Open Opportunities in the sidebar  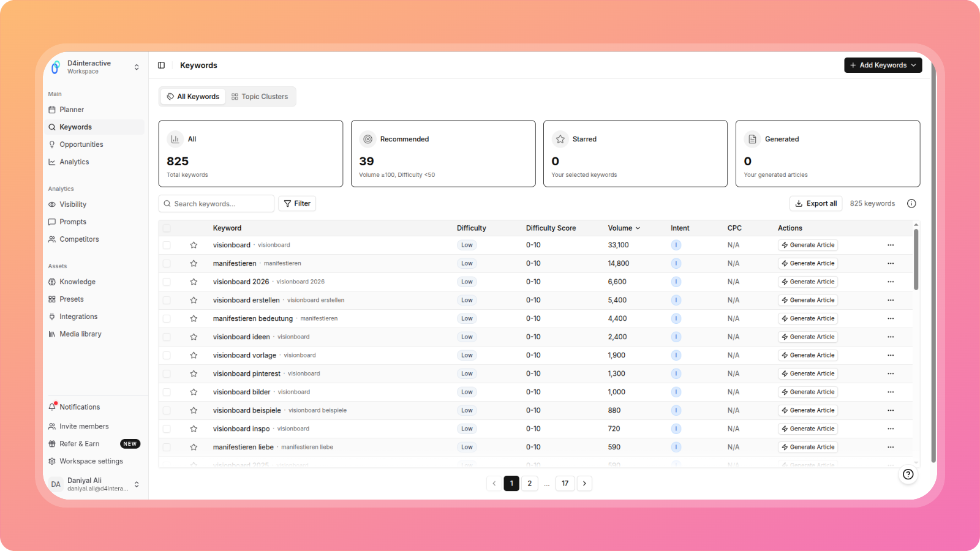(x=81, y=144)
